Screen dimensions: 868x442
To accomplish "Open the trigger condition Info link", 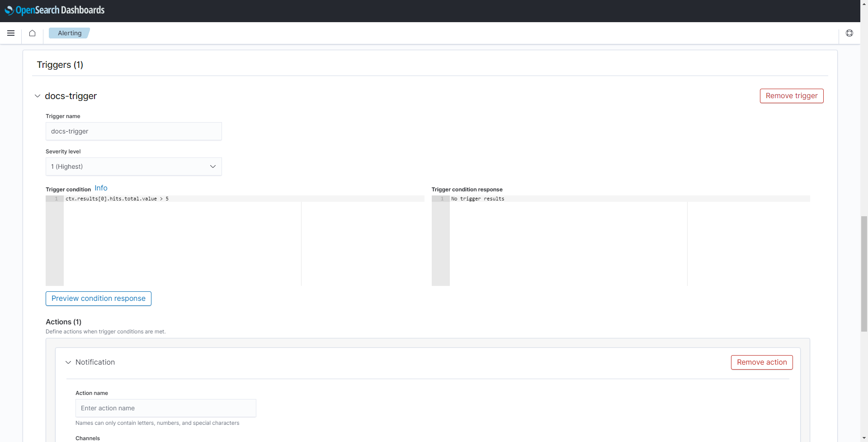I will point(101,188).
